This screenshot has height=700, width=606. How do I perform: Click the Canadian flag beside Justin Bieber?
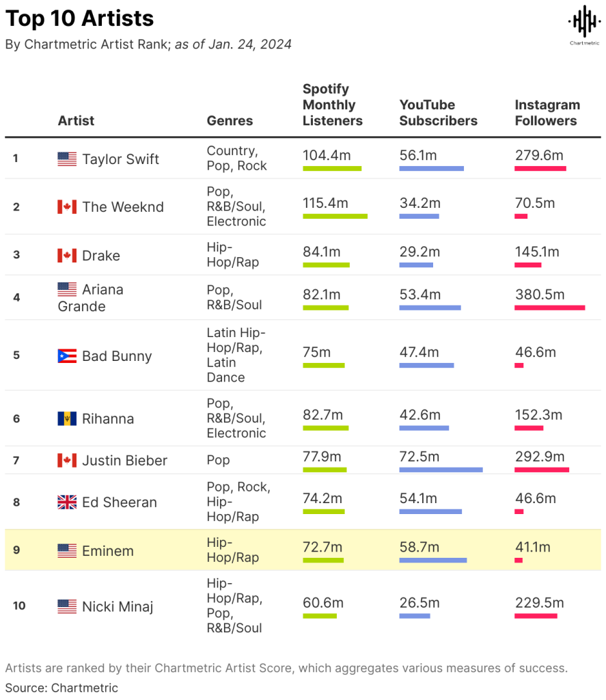(x=67, y=460)
